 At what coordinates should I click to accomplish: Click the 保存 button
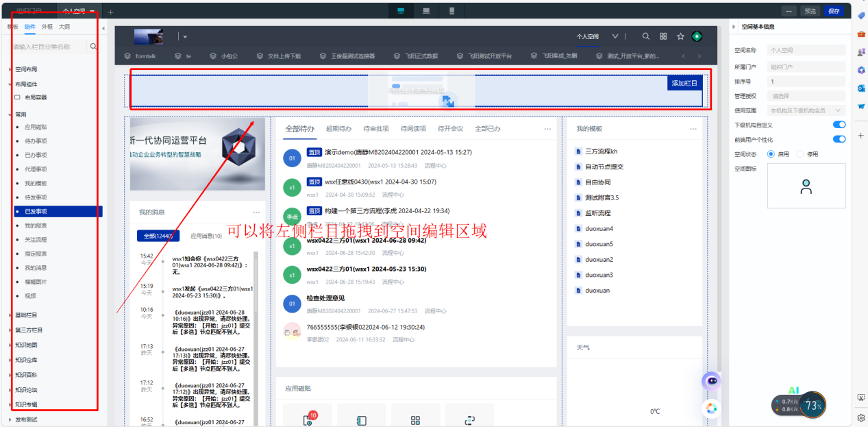pos(833,11)
